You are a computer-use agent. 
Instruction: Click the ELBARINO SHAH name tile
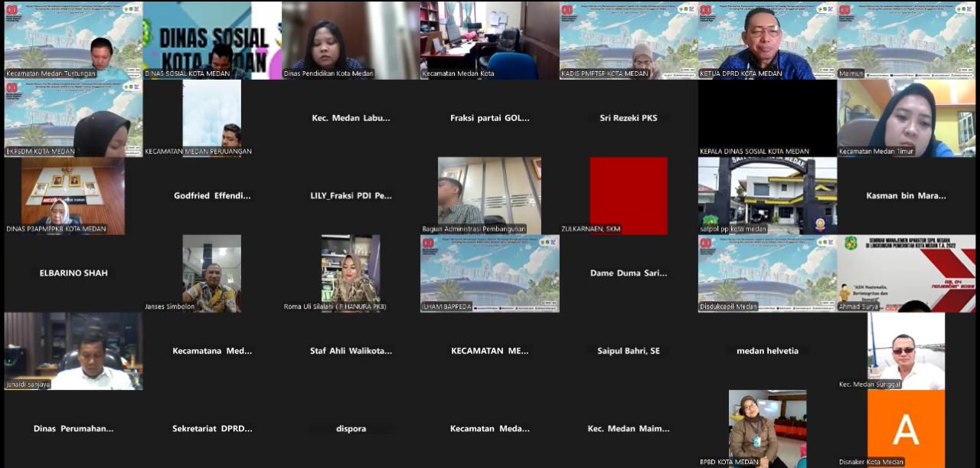coord(73,273)
